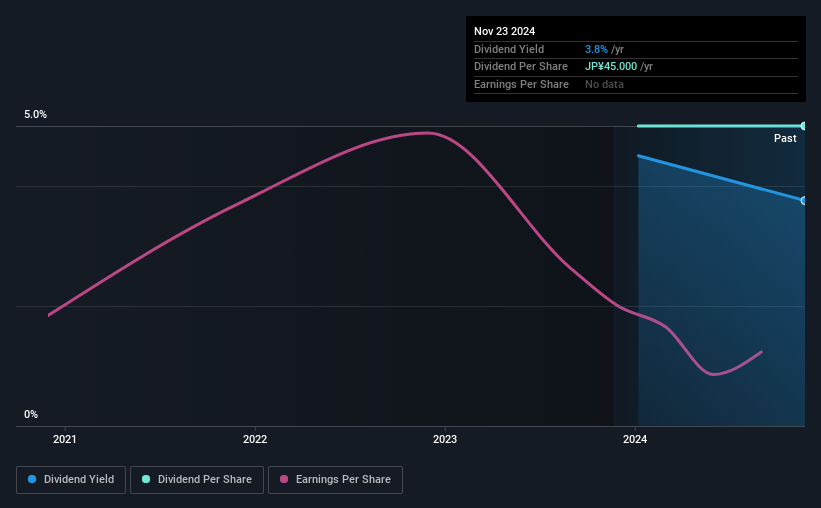
Task: Select the teal Dividend Per Share endpoint marker
Action: [x=803, y=126]
